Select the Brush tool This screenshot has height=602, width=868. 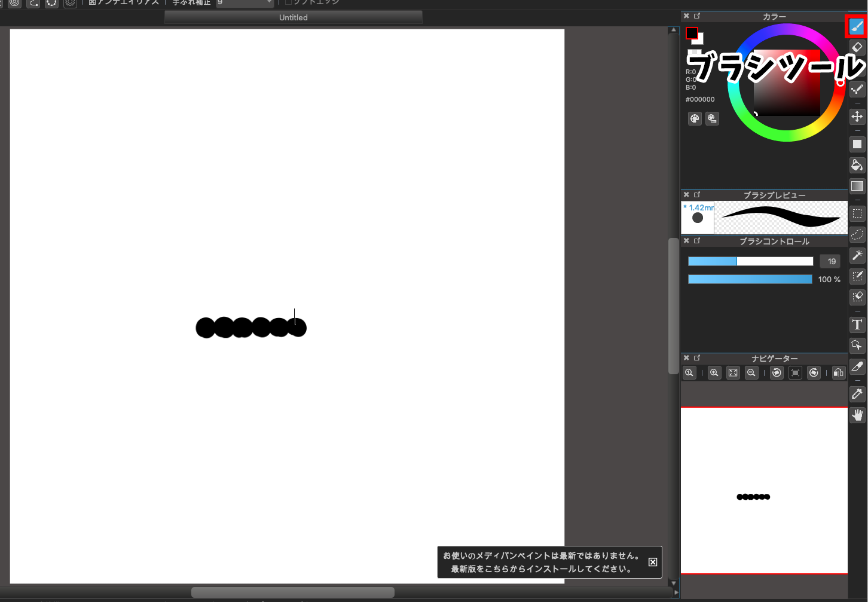(x=857, y=27)
